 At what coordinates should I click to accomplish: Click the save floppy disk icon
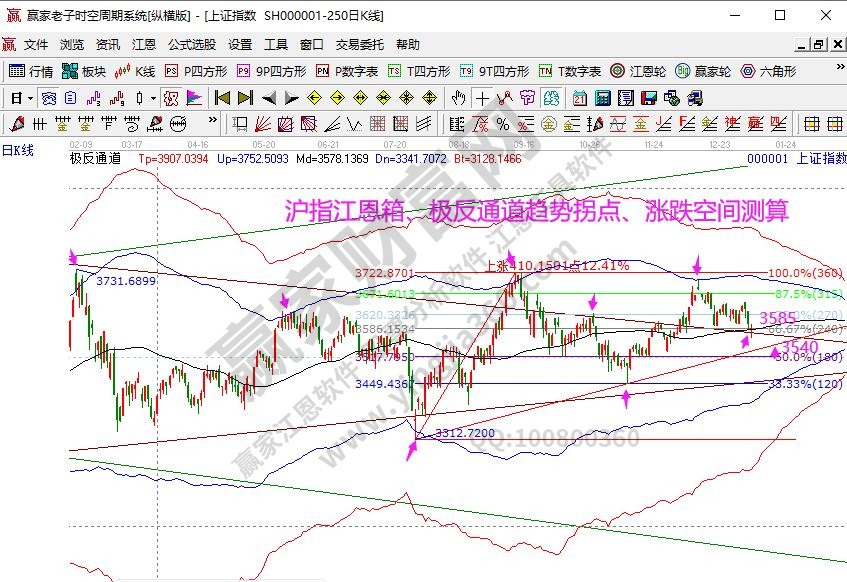[648, 98]
